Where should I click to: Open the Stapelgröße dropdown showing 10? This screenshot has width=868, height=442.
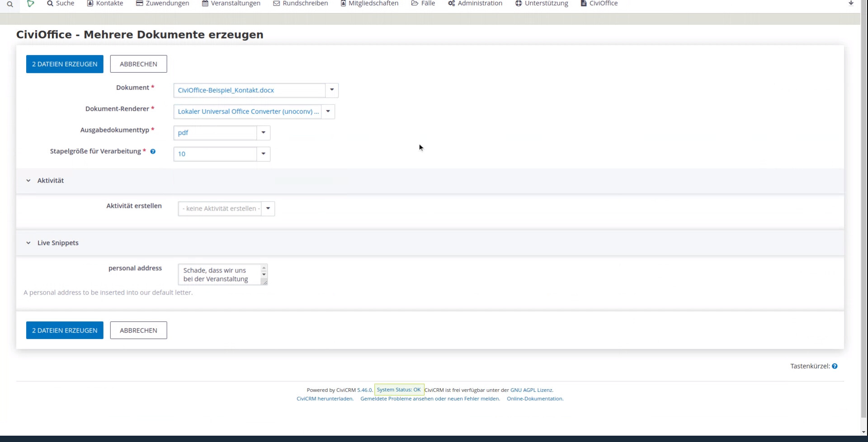[222, 154]
